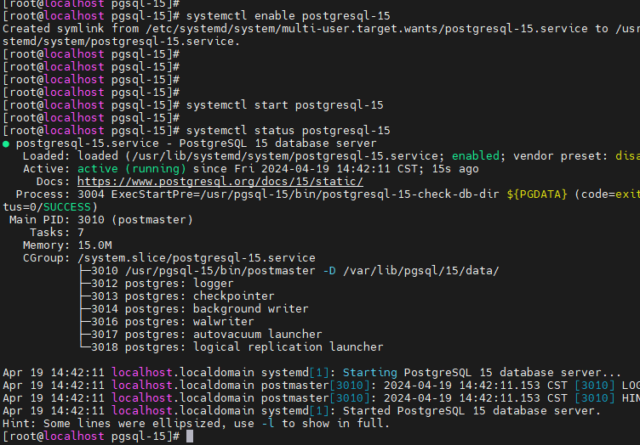The image size is (640, 445).
Task: Click the 'since Fri 2024-04-19 14:42:11 CST' timestamp
Action: (309, 169)
